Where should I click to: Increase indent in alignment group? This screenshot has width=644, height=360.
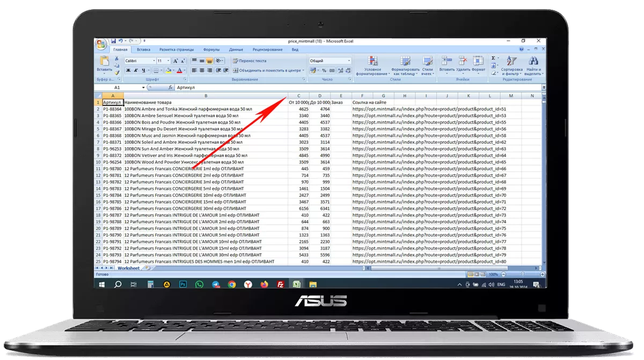click(226, 70)
